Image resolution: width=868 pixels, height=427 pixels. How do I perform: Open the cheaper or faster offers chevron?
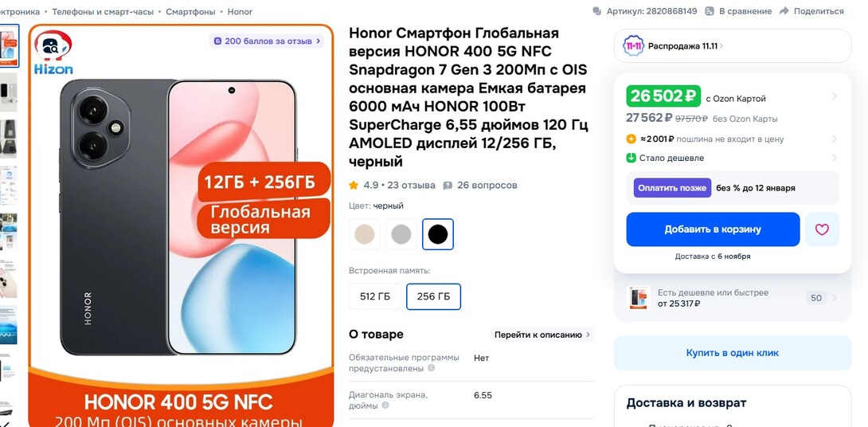[x=835, y=298]
